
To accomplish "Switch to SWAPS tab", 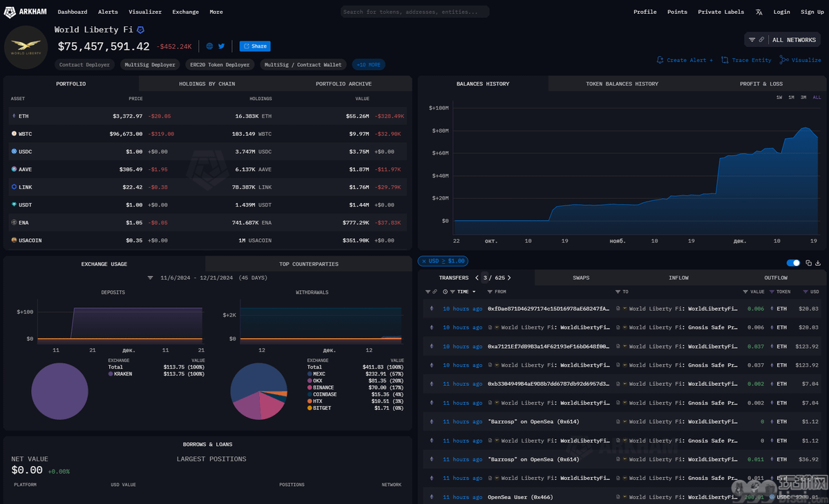I will point(581,278).
